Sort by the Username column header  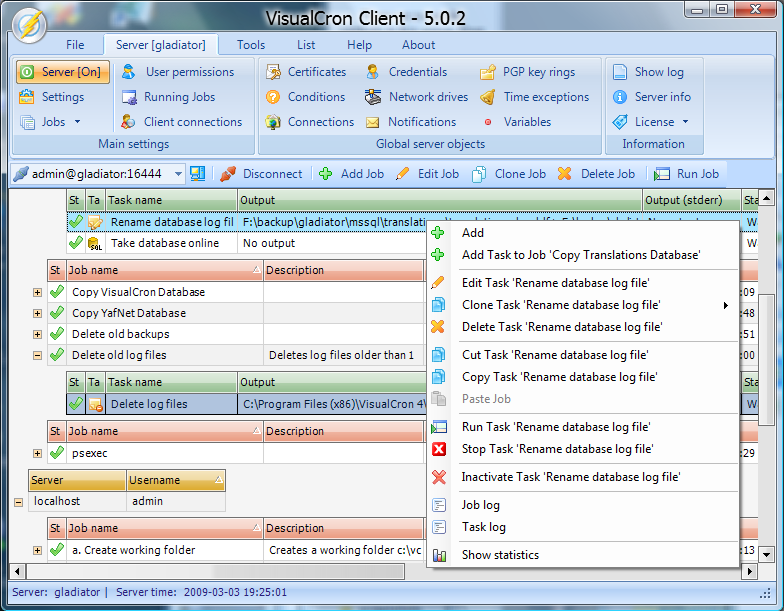(176, 480)
